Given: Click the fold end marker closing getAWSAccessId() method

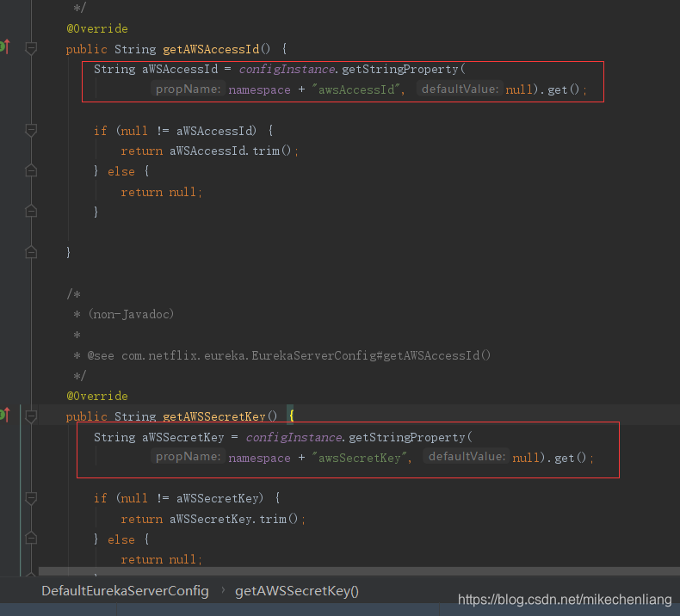Looking at the screenshot, I should click(31, 252).
